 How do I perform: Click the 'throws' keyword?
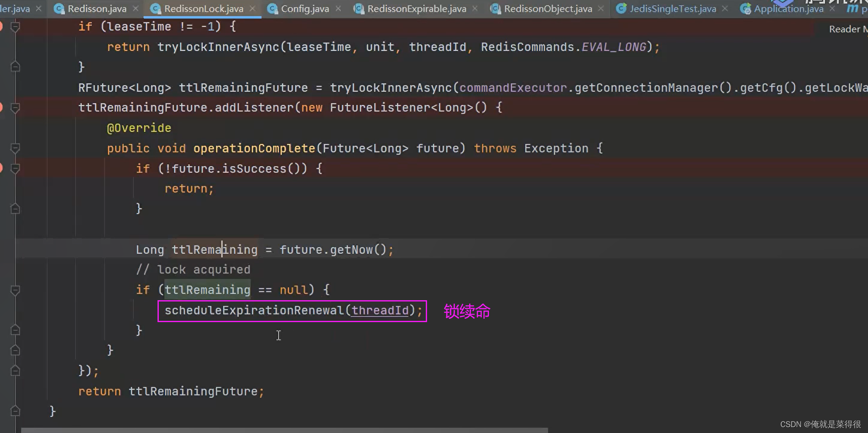[x=495, y=148]
